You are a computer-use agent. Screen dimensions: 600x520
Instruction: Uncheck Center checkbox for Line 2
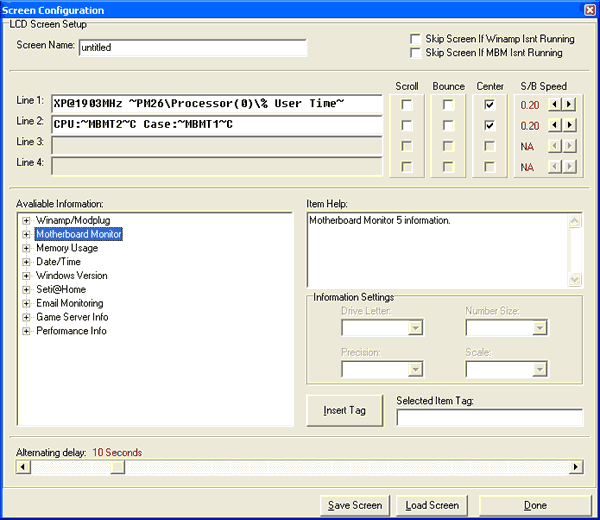click(489, 125)
